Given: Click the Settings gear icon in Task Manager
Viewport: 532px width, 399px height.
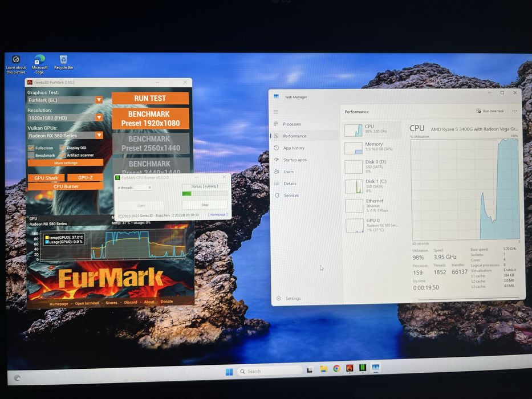Looking at the screenshot, I should (x=279, y=299).
